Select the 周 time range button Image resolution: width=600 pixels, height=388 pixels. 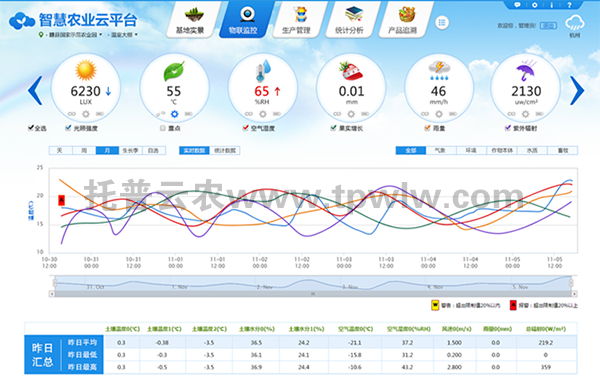point(84,150)
